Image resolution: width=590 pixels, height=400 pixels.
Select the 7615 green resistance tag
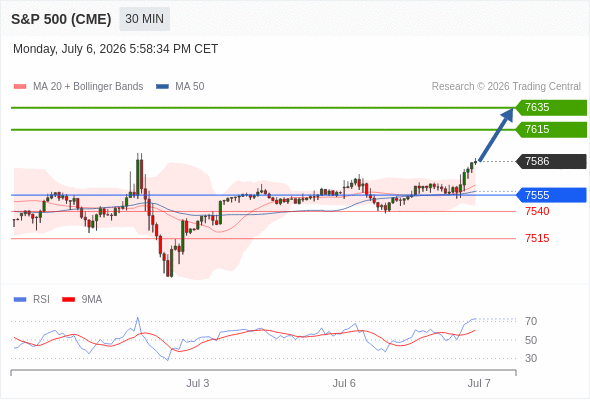click(x=551, y=129)
